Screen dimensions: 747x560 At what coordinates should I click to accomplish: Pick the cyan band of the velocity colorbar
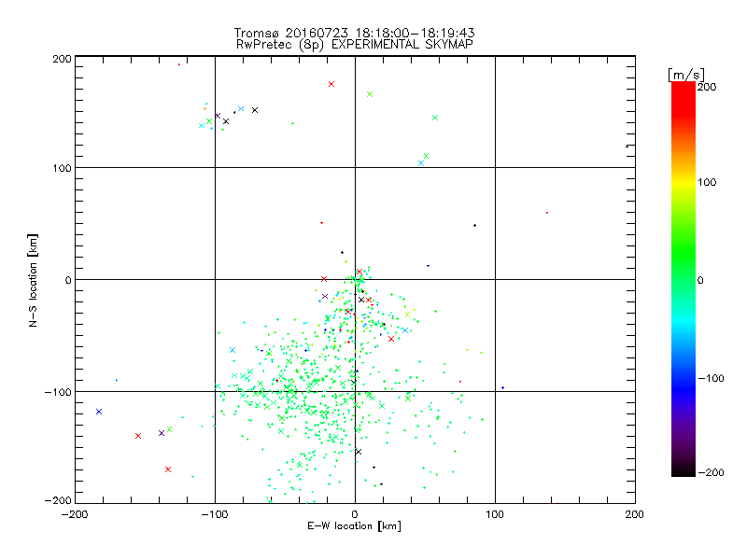pyautogui.click(x=684, y=321)
